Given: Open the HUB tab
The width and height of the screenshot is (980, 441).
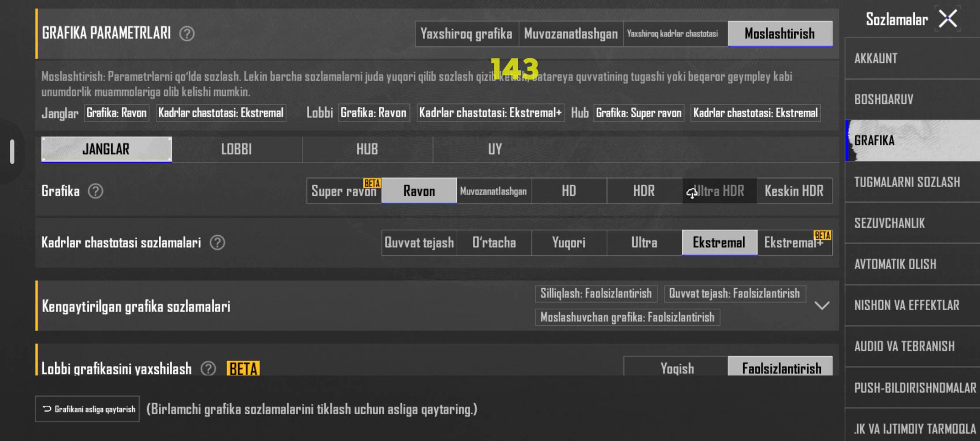Looking at the screenshot, I should coord(367,149).
